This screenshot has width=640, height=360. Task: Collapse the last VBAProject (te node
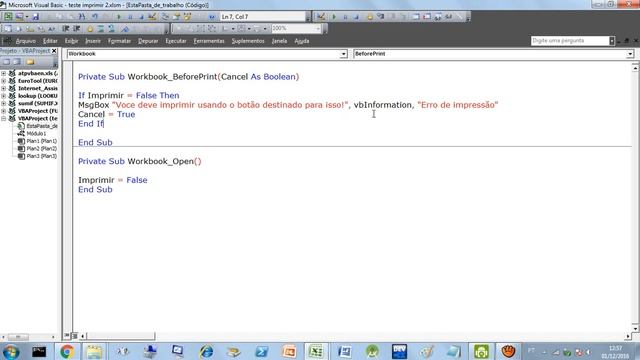click(x=4, y=118)
